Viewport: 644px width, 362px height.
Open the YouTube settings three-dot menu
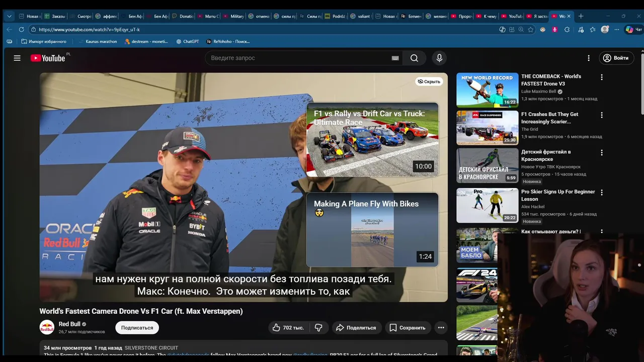(589, 58)
